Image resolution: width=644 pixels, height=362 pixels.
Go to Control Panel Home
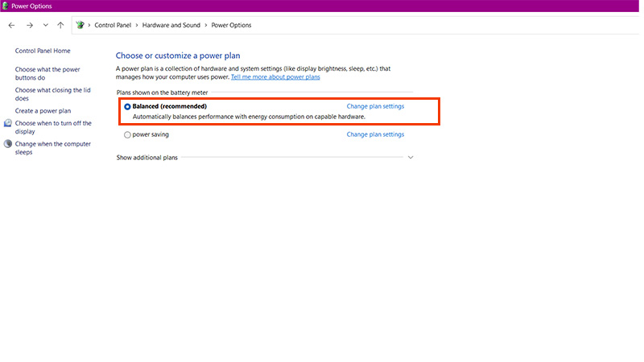43,51
